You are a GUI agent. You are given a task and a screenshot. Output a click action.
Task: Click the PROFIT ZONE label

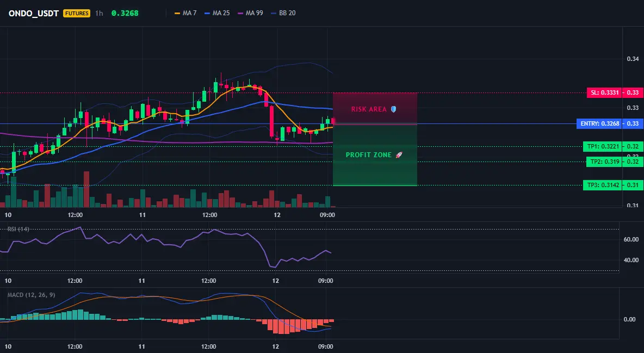pos(369,155)
